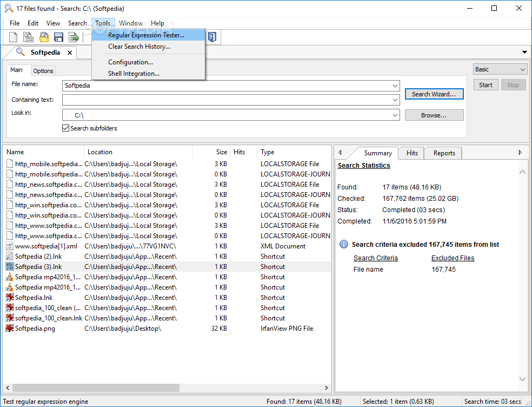
Task: Open the Edit menu
Action: point(33,23)
